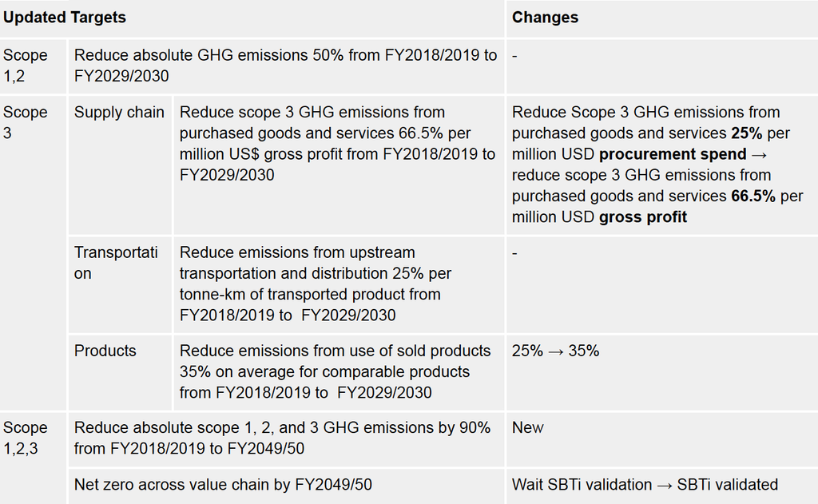818x504 pixels.
Task: Click the use of sold products target cell
Action: pos(339,372)
